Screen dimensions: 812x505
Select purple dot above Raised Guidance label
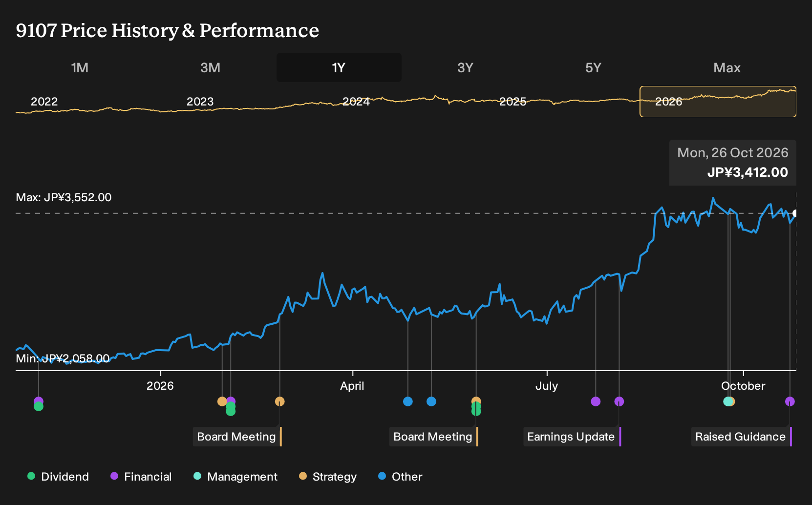tap(790, 401)
